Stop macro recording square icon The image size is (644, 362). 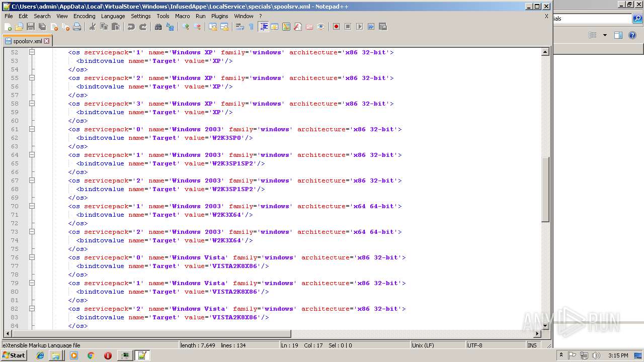(x=348, y=27)
